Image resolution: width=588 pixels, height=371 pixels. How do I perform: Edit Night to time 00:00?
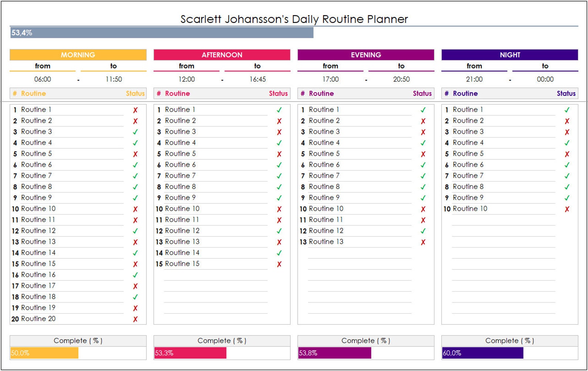tap(545, 79)
